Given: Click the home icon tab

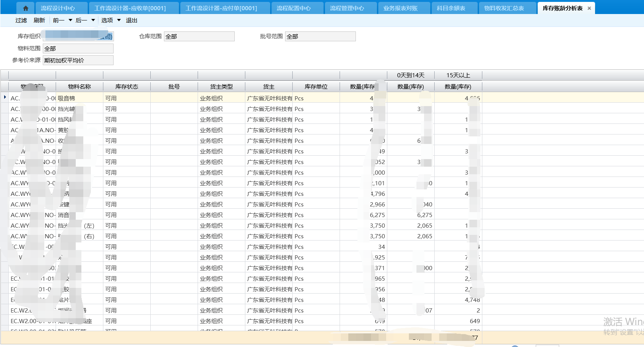Looking at the screenshot, I should tap(25, 8).
